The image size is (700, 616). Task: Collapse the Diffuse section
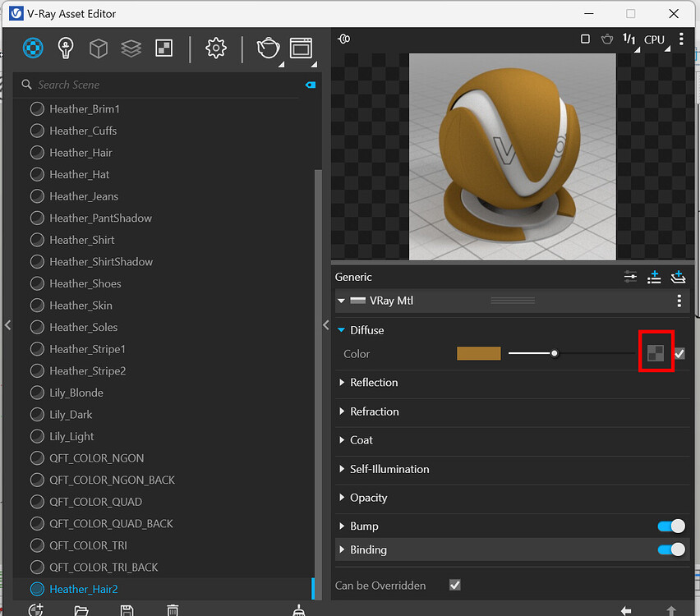pyautogui.click(x=341, y=329)
